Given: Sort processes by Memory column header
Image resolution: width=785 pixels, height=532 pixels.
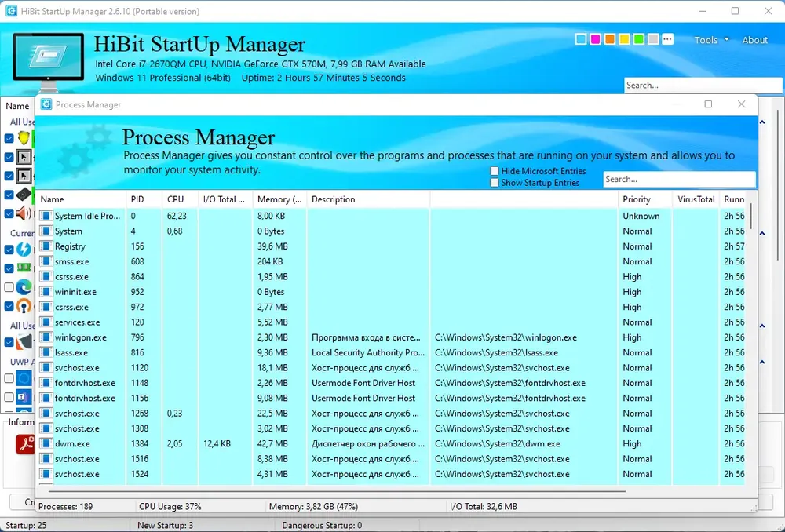Looking at the screenshot, I should click(279, 199).
